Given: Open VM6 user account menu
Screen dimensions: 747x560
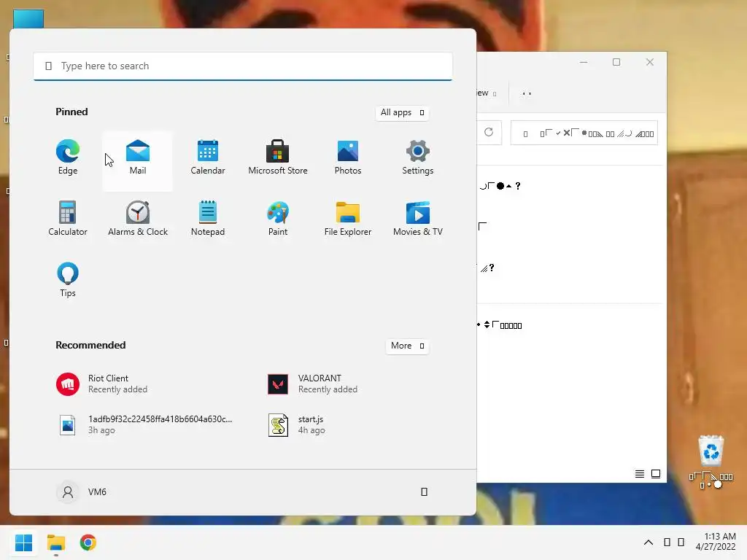Looking at the screenshot, I should pyautogui.click(x=82, y=492).
